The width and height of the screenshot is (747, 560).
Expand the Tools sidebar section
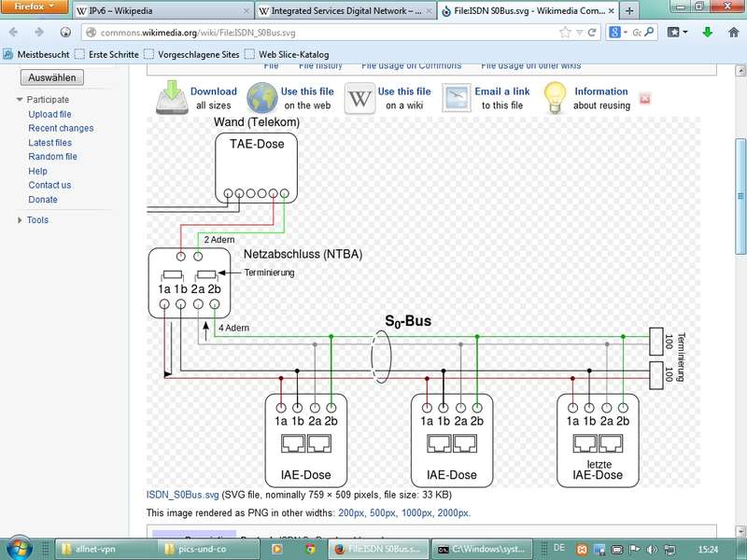[20, 220]
